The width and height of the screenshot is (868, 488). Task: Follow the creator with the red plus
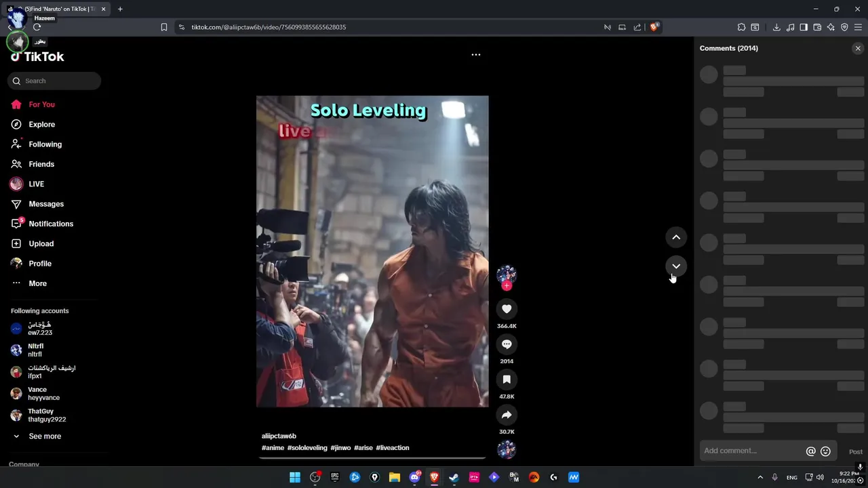pos(507,286)
